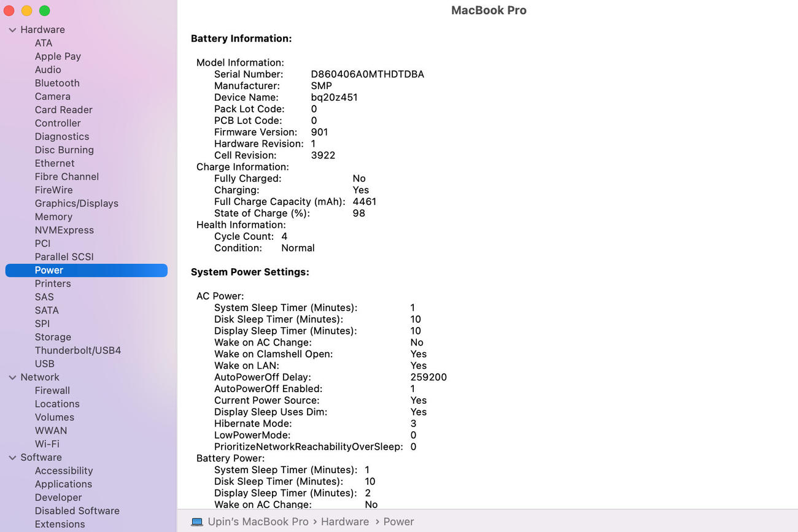Click the Cell Revision value 3922
Screen dimensions: 798x532
[x=323, y=155]
